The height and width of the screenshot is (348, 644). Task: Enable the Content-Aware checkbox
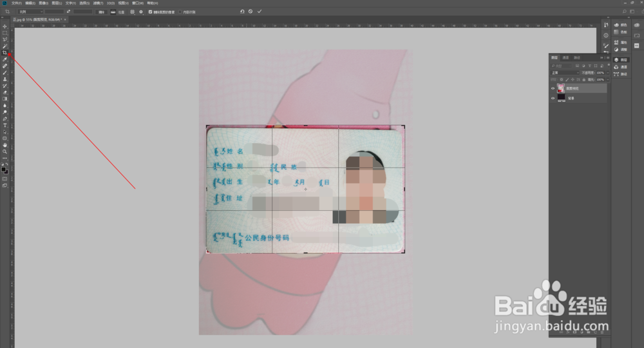180,12
